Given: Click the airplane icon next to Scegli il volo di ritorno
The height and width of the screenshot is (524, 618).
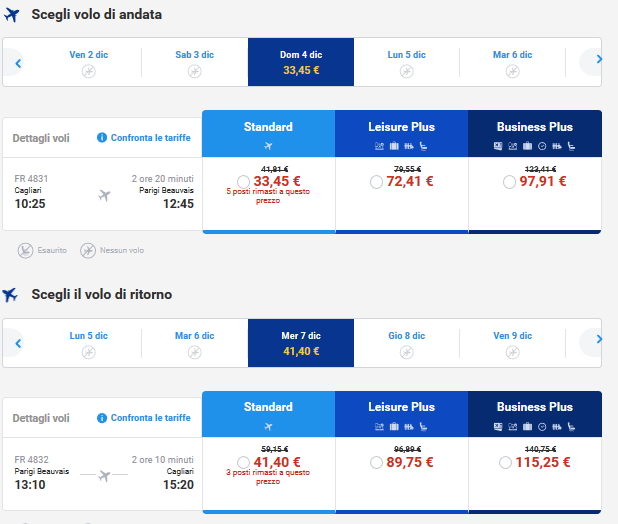Looking at the screenshot, I should point(11,295).
